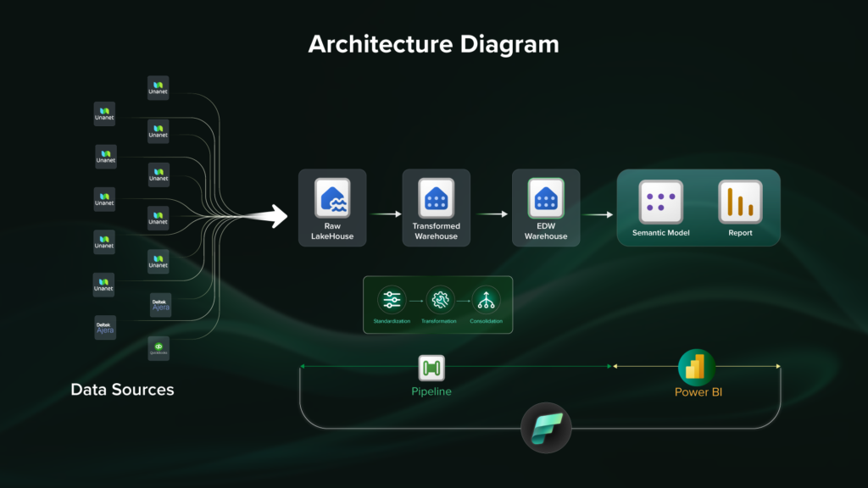Click the Microsoft Fabric logo at bottom
Image resolution: width=868 pixels, height=488 pixels.
tap(546, 427)
